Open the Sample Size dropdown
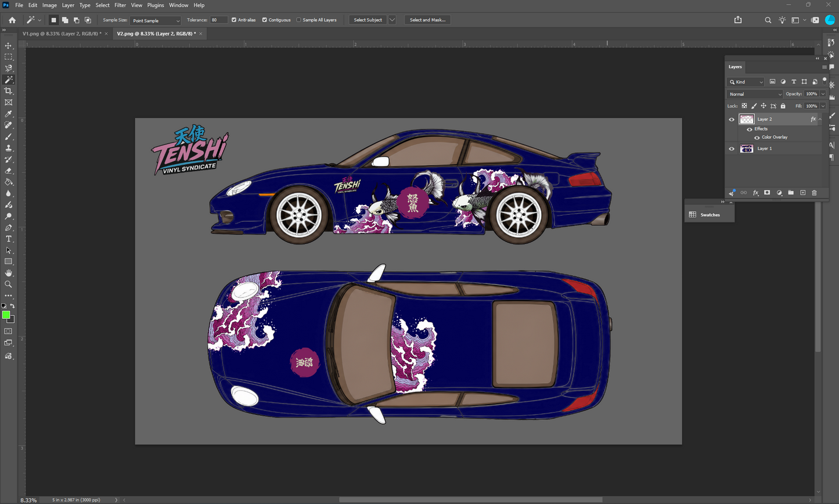The height and width of the screenshot is (504, 839). coord(156,20)
